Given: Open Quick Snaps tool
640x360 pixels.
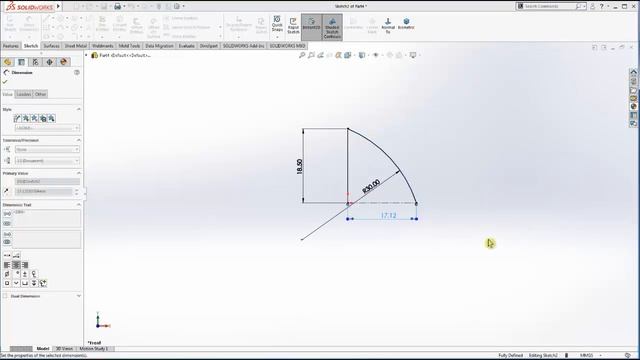Looking at the screenshot, I should (x=277, y=24).
